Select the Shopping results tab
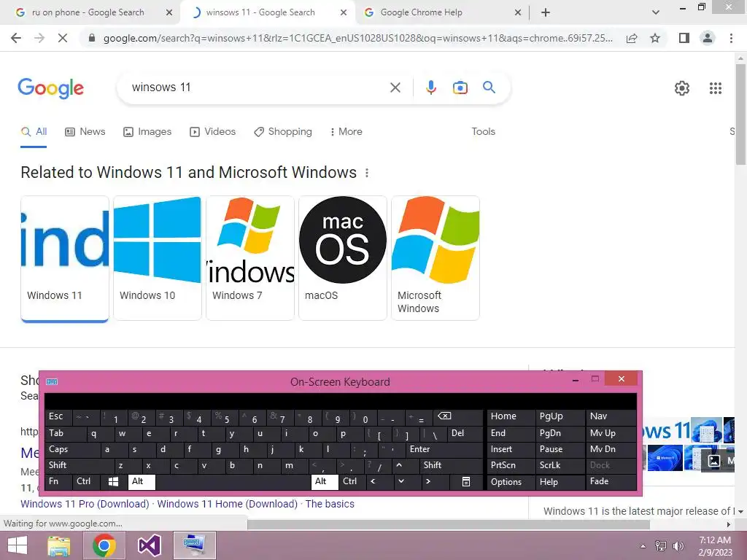 283,132
